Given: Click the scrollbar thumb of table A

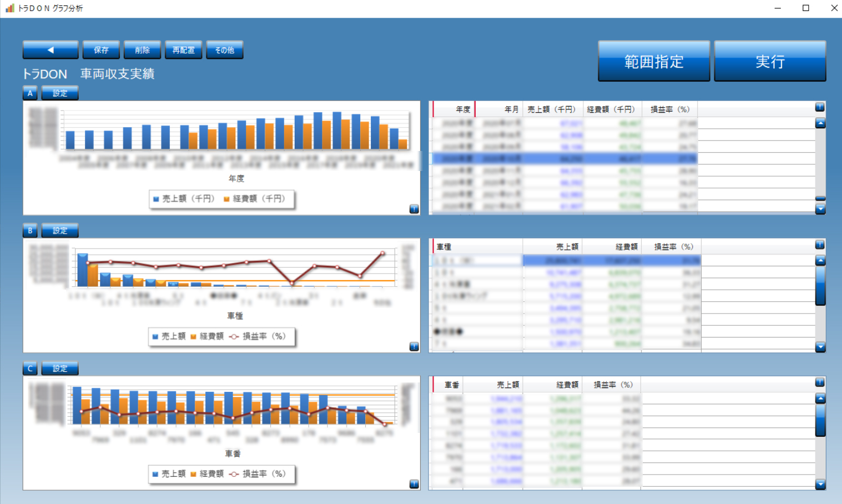Looking at the screenshot, I should tap(820, 198).
